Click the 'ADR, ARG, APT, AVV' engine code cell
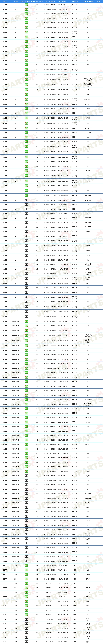Viewport: 103px width, 644px height. click(88, 335)
